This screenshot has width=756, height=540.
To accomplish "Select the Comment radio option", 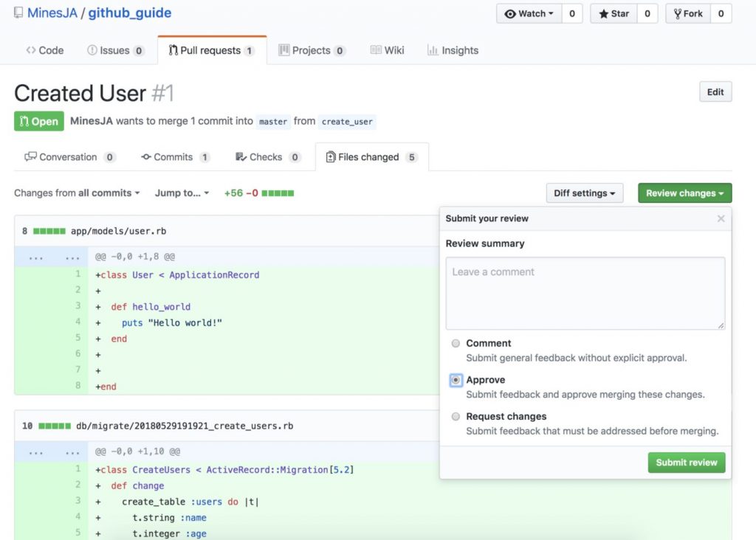I will (456, 344).
